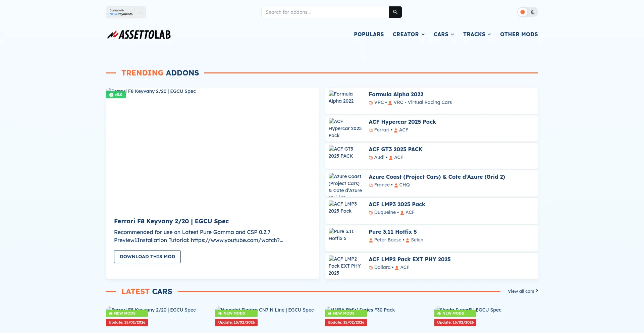Click the ACF GT3 2025 PACK thumbnail
The width and height of the screenshot is (644, 333).
pyautogui.click(x=345, y=156)
